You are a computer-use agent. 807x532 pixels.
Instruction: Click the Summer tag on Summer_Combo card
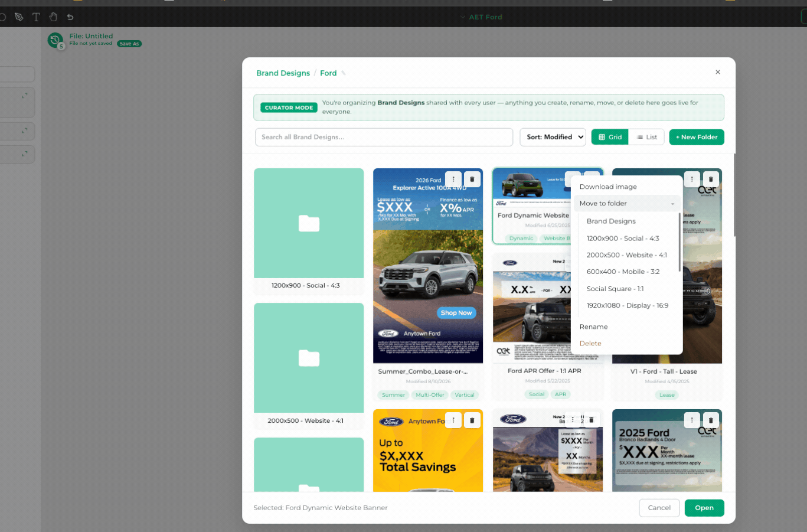click(394, 395)
